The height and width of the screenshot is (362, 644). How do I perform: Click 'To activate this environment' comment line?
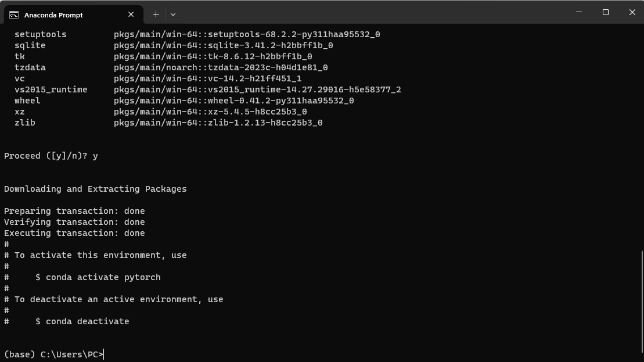coord(95,255)
